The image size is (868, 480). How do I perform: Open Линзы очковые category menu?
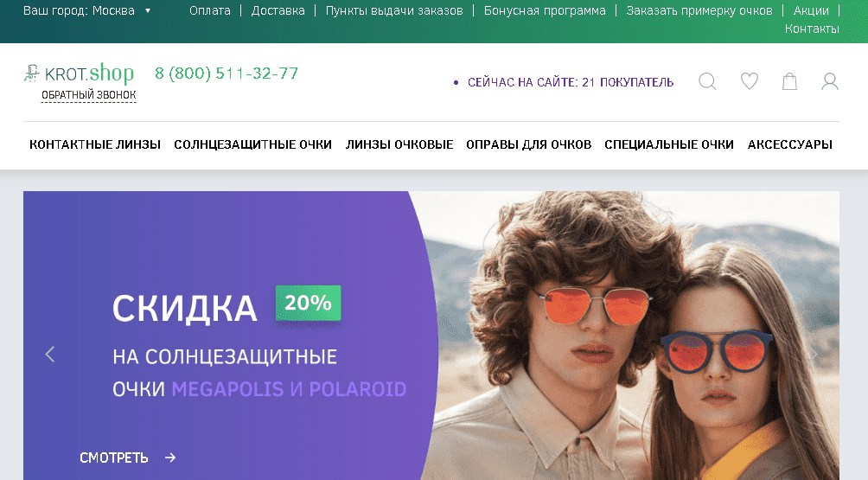(399, 144)
